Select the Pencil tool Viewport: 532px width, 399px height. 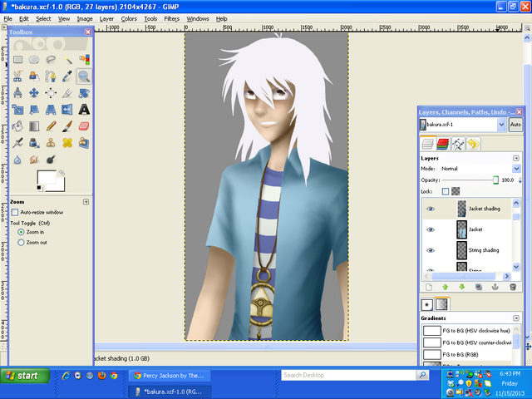[x=51, y=126]
